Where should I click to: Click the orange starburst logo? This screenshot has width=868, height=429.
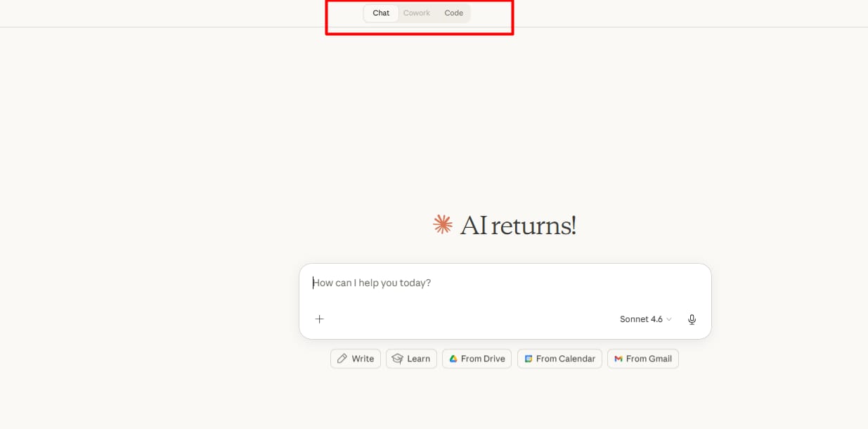point(442,225)
